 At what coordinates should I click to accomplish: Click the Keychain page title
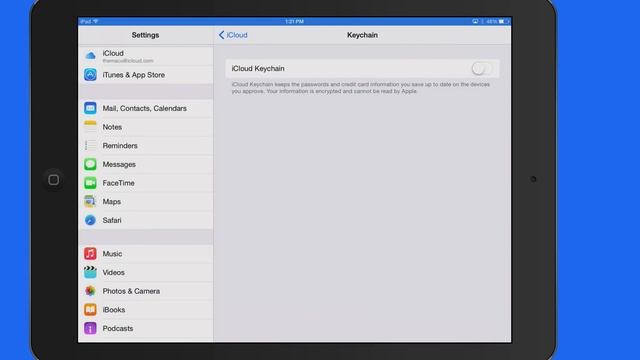pyautogui.click(x=362, y=35)
